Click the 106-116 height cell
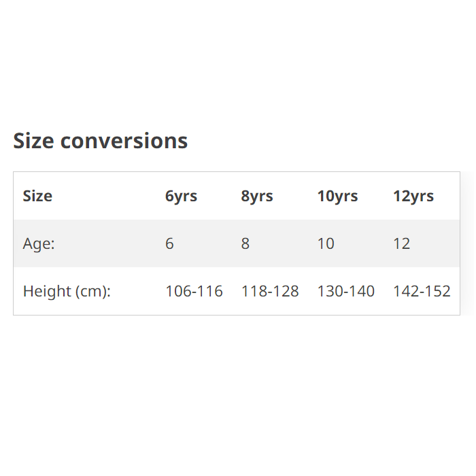Screen dimensions: 476x476 click(x=194, y=291)
